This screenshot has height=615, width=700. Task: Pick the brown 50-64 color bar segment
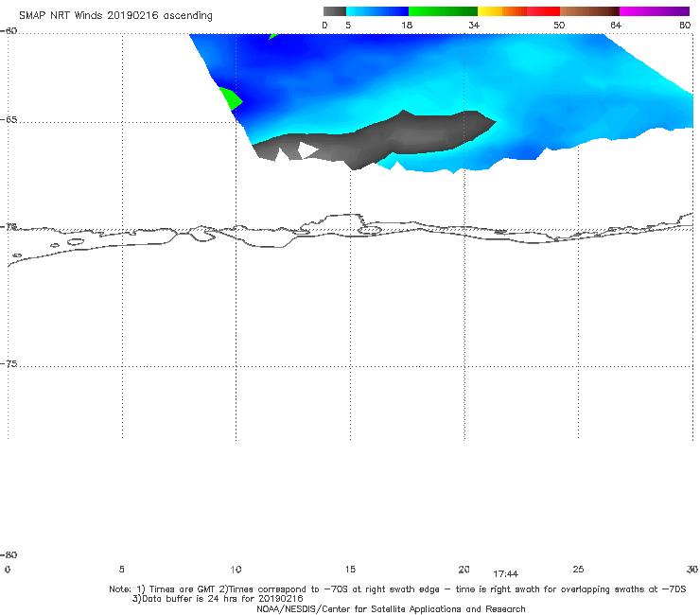589,11
